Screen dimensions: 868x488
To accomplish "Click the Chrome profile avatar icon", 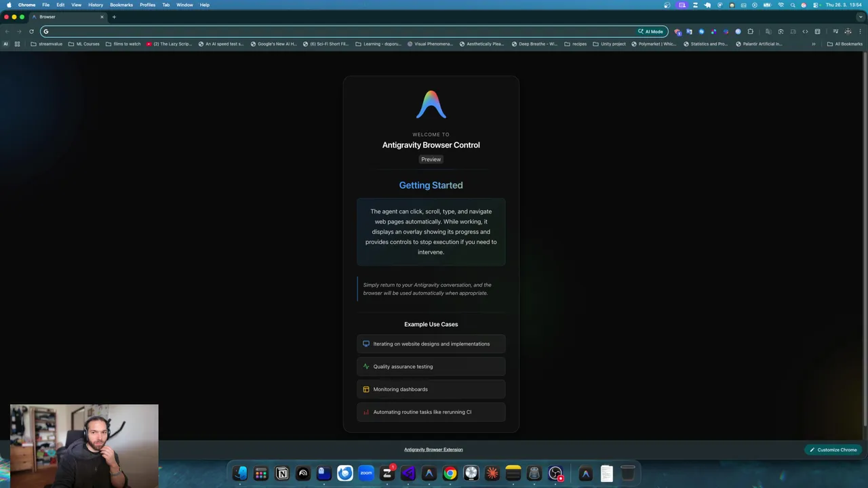I will (848, 31).
